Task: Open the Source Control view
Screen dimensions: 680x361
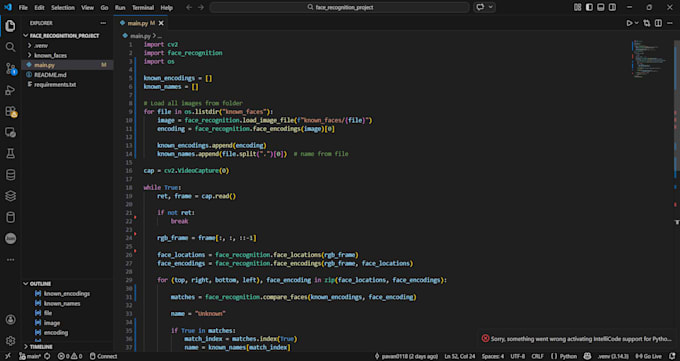Action: [10, 69]
